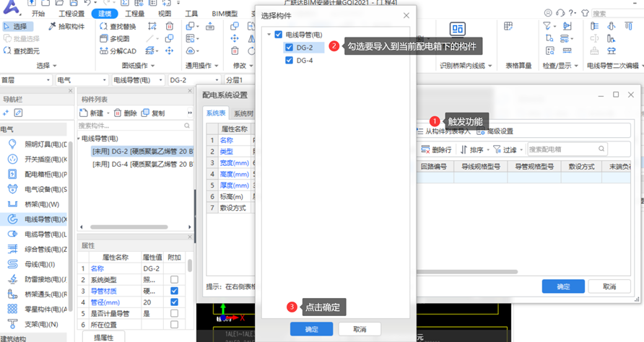Click the 拾取构件 picker tool icon
Screen dimensions: 644x342
(53, 27)
